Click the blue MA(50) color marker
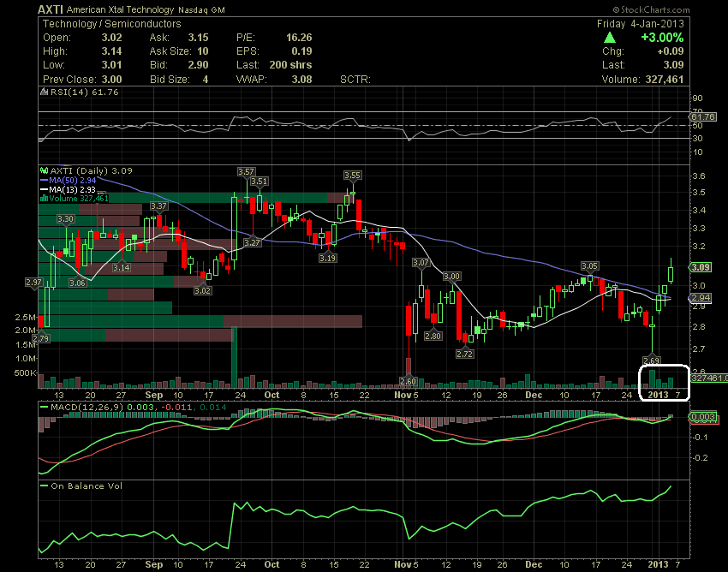The height and width of the screenshot is (572, 728). pos(44,180)
